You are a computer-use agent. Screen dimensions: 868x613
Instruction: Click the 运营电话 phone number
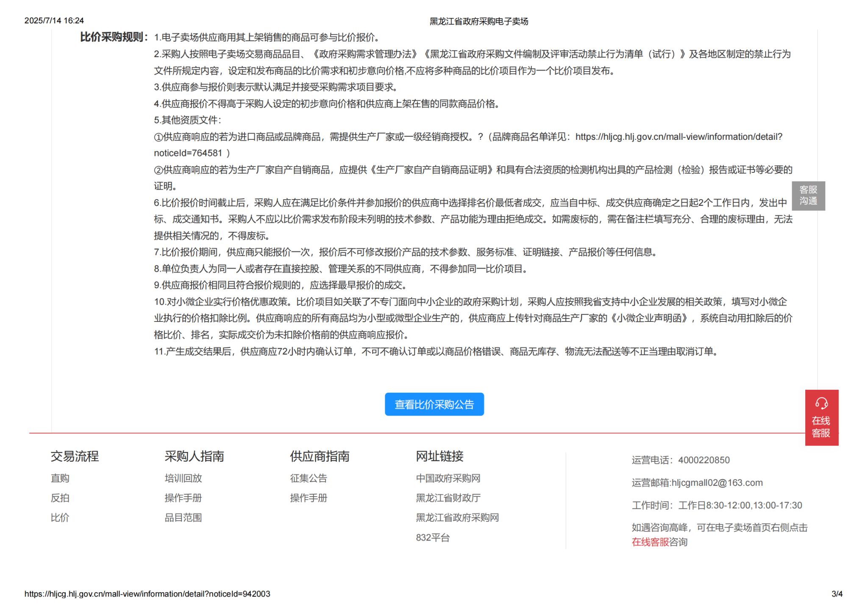[704, 460]
